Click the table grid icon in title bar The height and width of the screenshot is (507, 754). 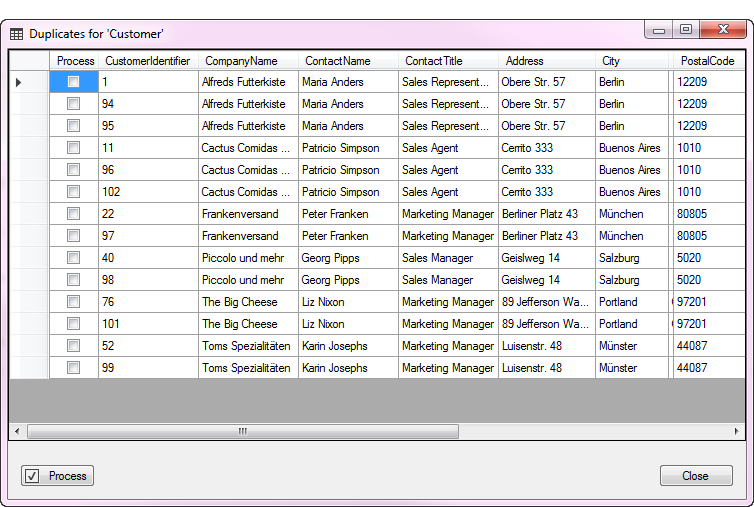(16, 34)
